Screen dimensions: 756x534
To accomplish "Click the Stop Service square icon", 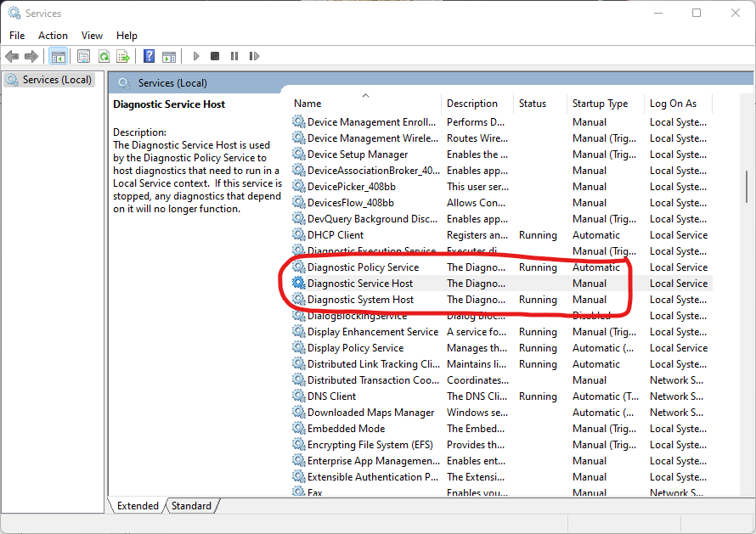I will pos(215,56).
